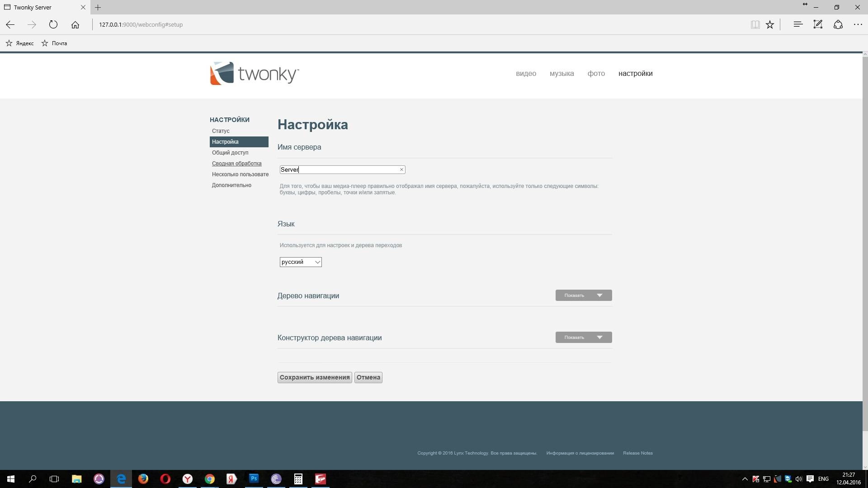
Task: Open the музыка tab
Action: [x=561, y=74]
